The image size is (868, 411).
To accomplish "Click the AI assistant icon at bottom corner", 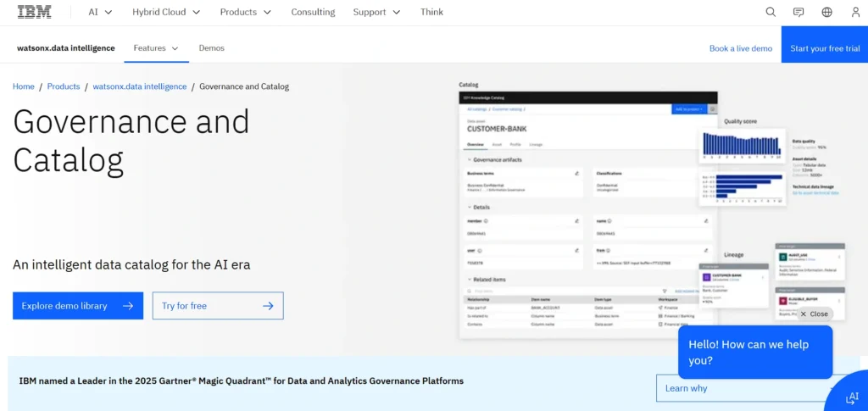I will pos(851,397).
